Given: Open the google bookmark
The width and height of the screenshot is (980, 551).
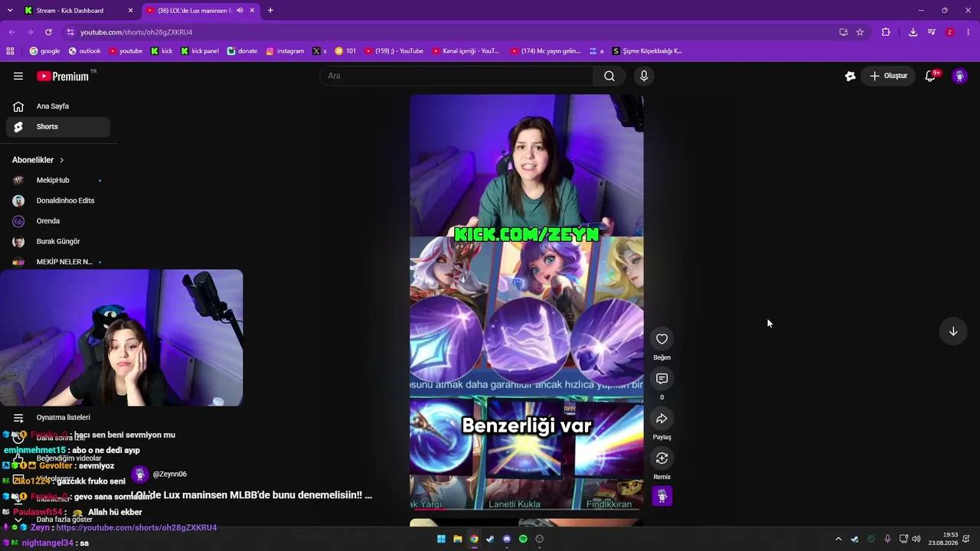Looking at the screenshot, I should [44, 51].
